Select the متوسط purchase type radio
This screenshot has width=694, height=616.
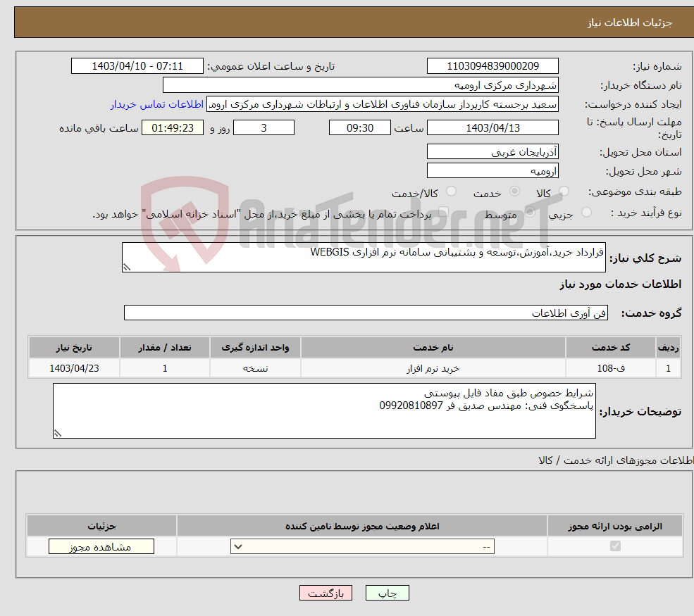(530, 213)
